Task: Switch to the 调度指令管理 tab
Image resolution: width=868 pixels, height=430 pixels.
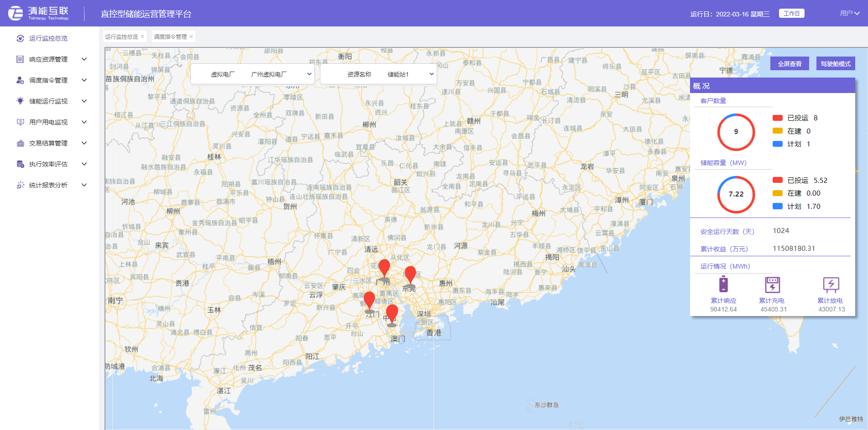Action: pyautogui.click(x=170, y=37)
